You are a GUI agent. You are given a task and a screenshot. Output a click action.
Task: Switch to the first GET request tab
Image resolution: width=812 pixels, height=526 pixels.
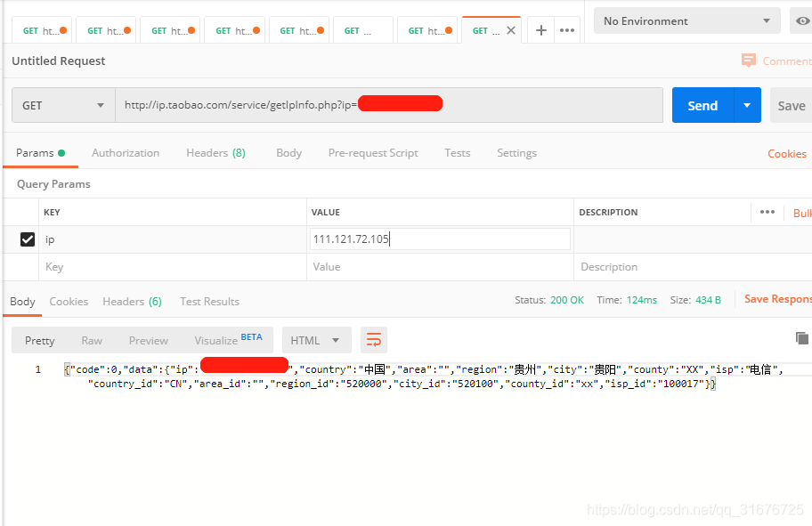[42, 30]
